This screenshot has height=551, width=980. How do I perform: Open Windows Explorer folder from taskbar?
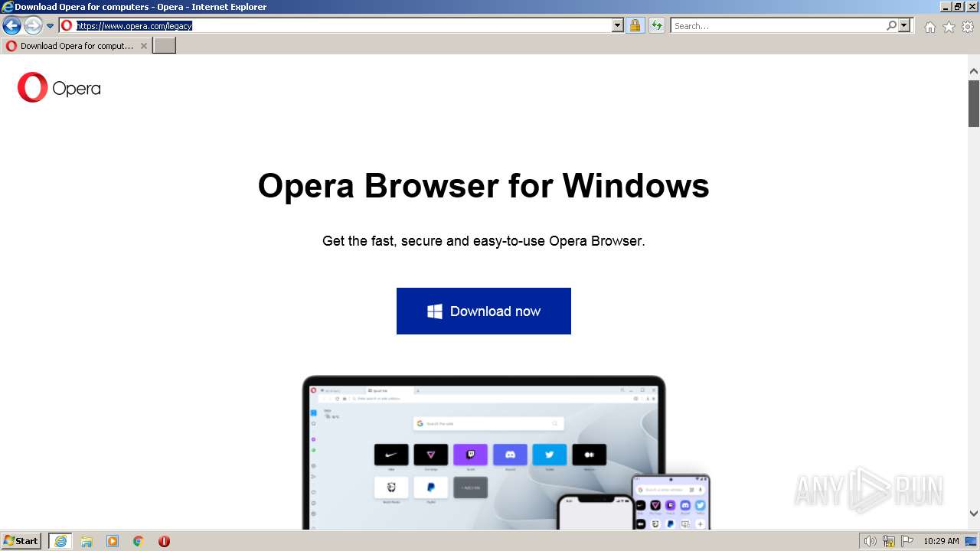(x=87, y=541)
